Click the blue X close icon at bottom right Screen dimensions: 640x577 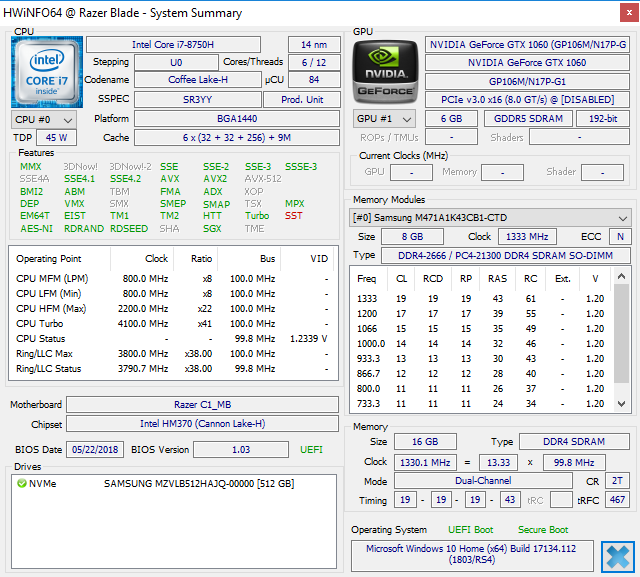618,557
